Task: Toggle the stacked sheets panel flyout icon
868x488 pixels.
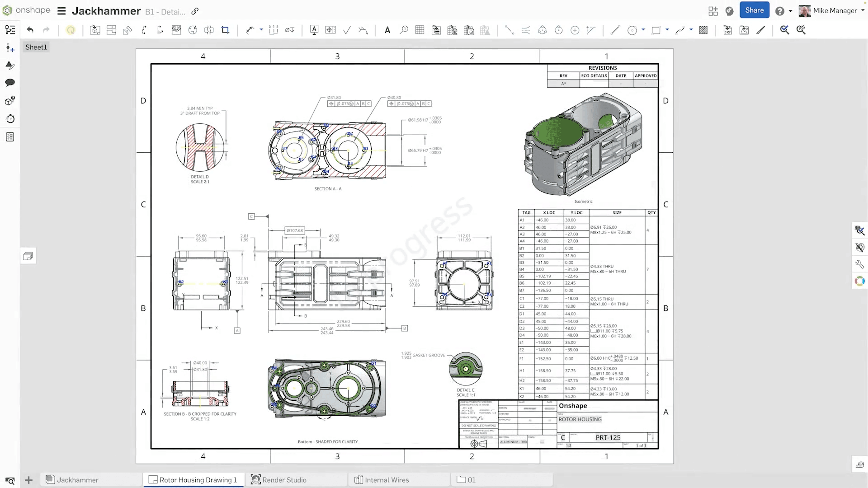Action: click(x=28, y=256)
